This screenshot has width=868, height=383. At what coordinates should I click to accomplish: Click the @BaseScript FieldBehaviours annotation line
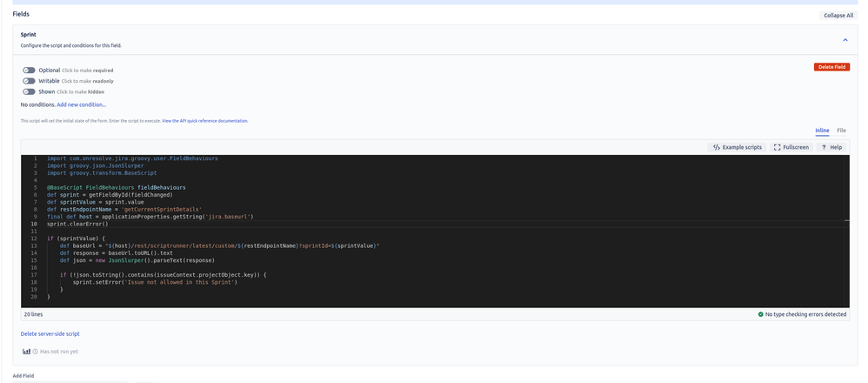point(117,187)
